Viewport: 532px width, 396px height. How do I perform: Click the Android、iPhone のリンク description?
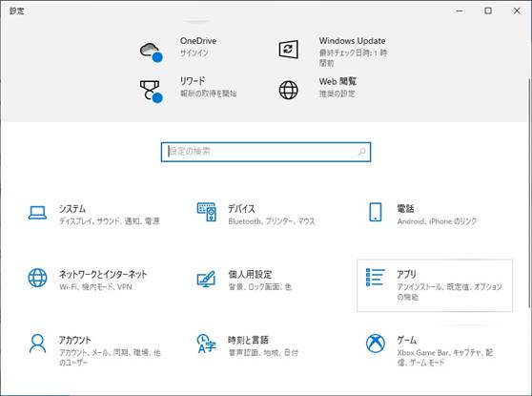click(x=437, y=221)
